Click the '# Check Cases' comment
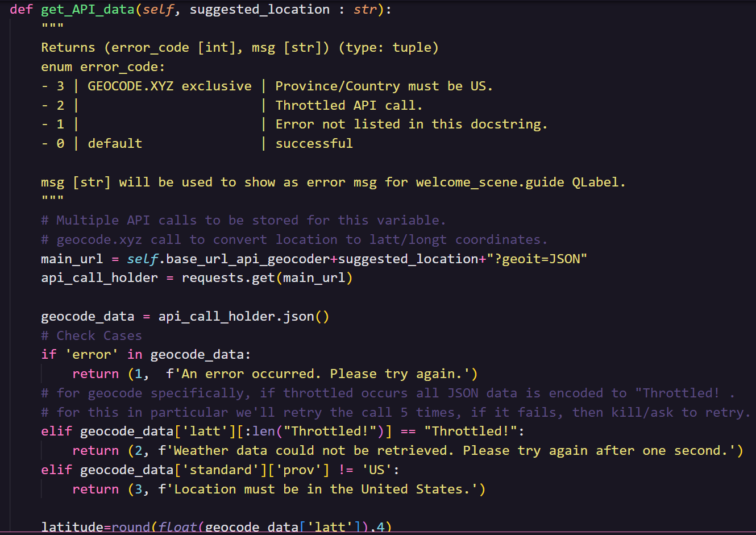This screenshot has height=535, width=756. (92, 335)
